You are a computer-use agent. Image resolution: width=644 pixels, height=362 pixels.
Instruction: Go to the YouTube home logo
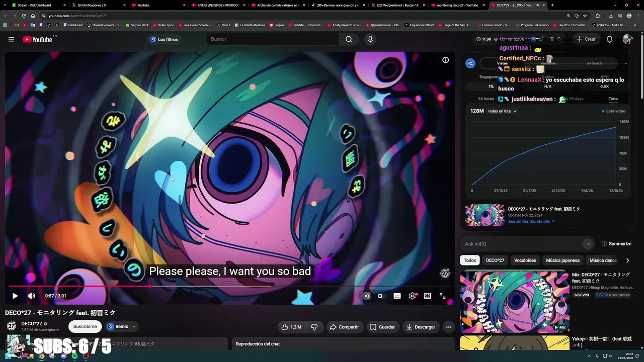pyautogui.click(x=37, y=39)
